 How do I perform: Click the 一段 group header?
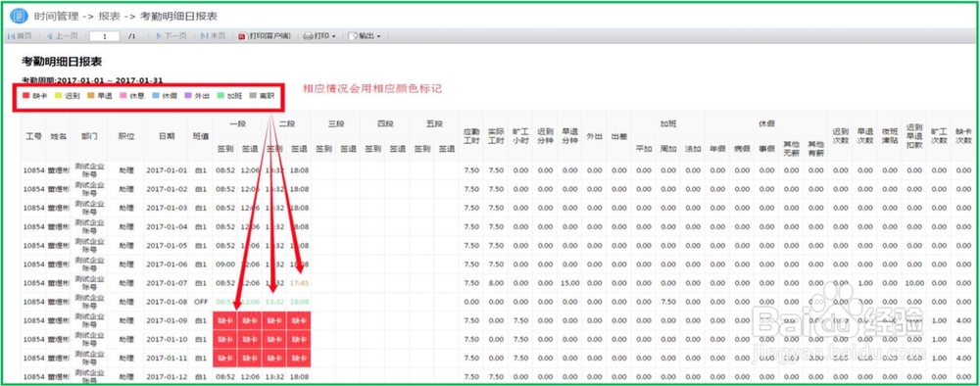click(x=237, y=123)
